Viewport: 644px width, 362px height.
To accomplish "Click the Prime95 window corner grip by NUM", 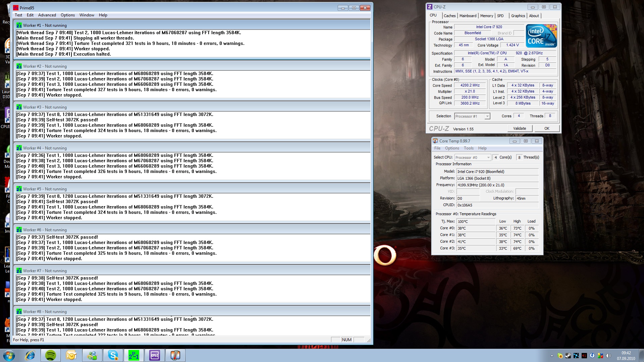I will [368, 340].
